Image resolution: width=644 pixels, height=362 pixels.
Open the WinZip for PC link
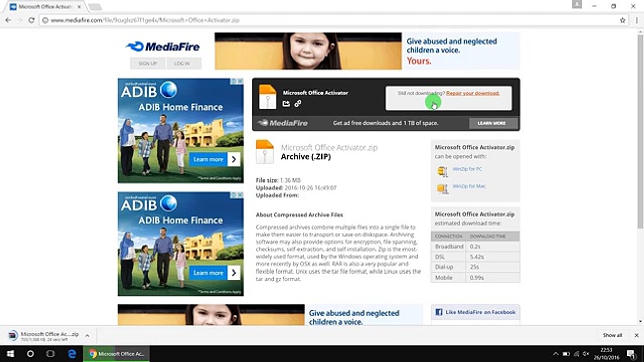pyautogui.click(x=467, y=169)
